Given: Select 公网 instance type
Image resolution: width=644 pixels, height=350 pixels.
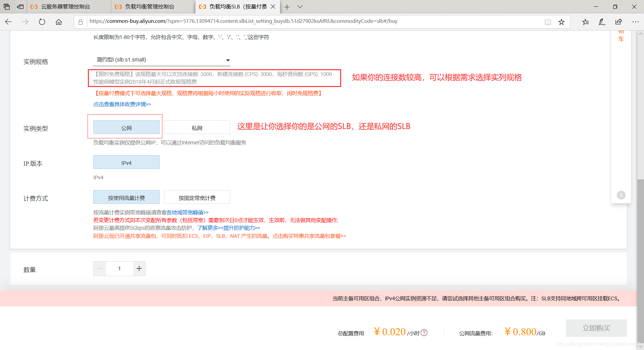Looking at the screenshot, I should [x=126, y=128].
